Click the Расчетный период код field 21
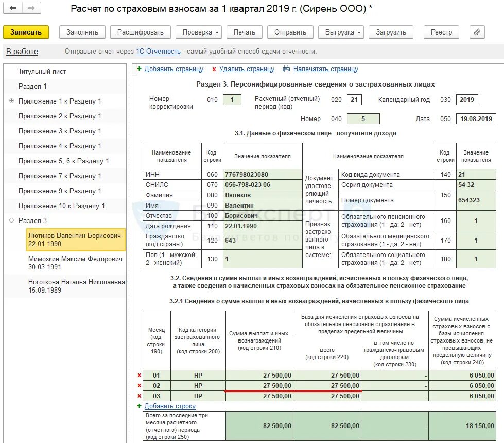This screenshot has height=443, width=504. [x=354, y=100]
